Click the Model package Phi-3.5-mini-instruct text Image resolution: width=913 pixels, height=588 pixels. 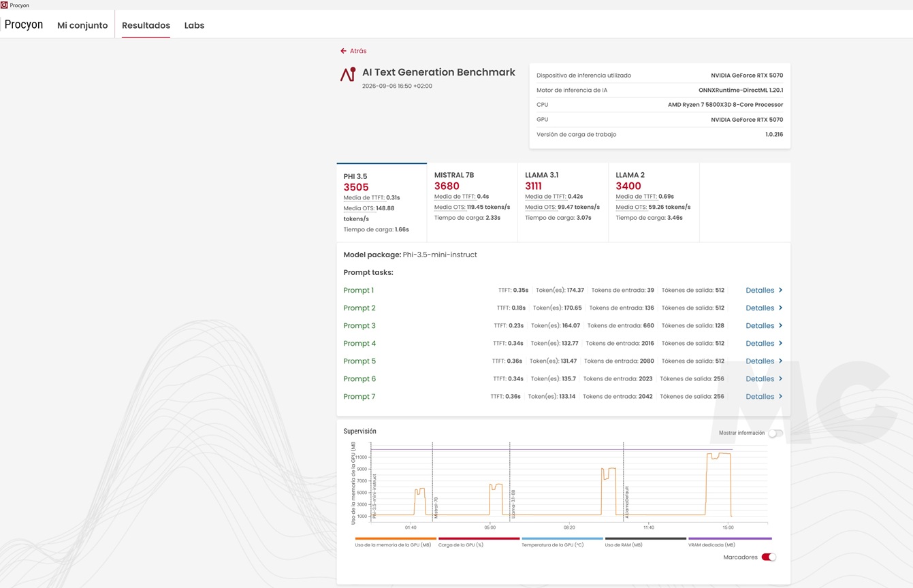pyautogui.click(x=410, y=255)
